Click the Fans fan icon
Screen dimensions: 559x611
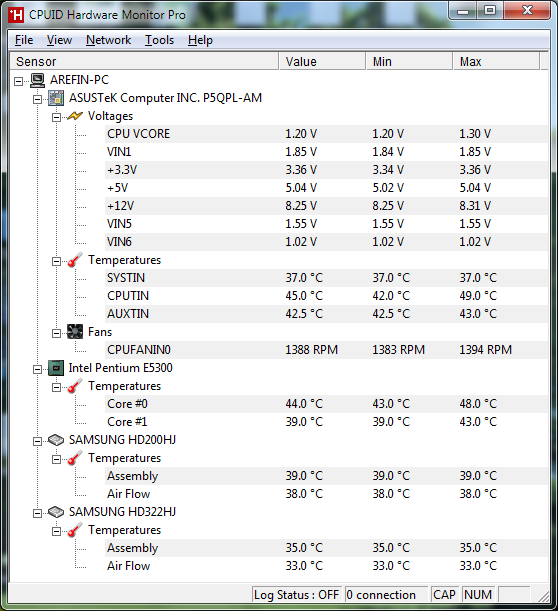click(x=75, y=332)
